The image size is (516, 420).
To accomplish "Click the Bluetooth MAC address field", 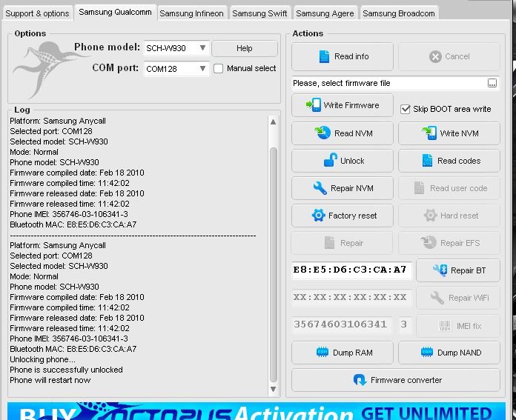I will [x=351, y=270].
